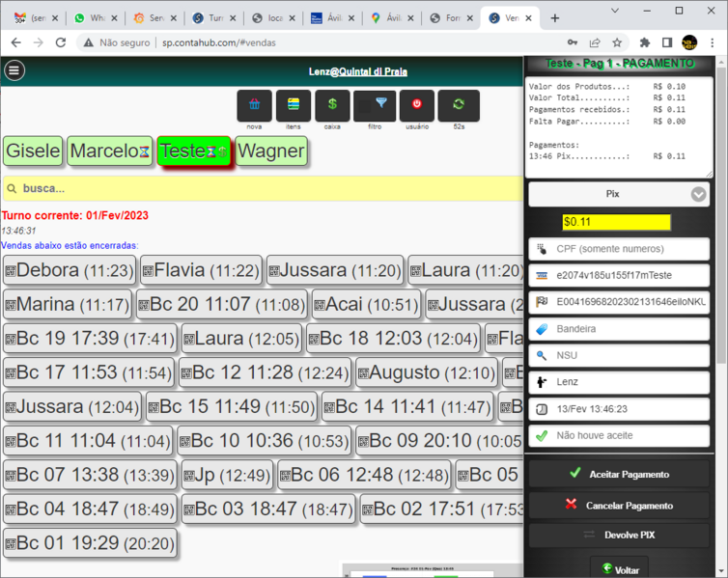
Task: Open closed sale Jp (12:49)
Action: click(227, 475)
